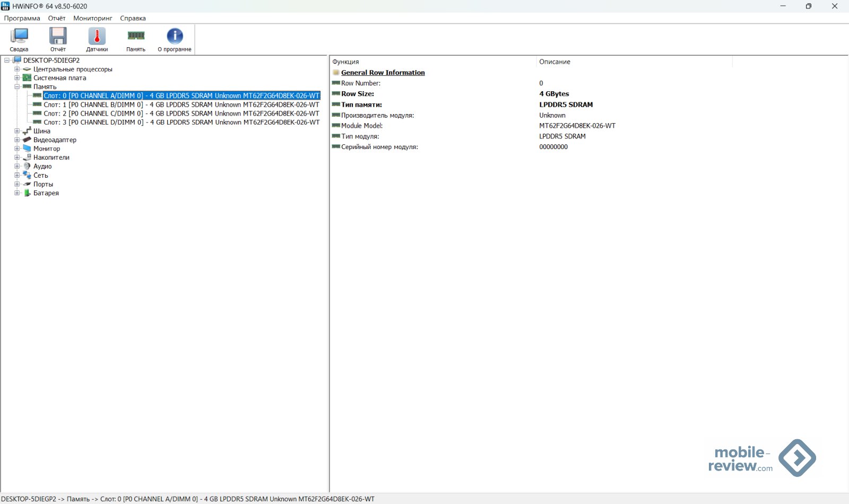Open the Мониторинг menu
The width and height of the screenshot is (849, 504).
[93, 18]
